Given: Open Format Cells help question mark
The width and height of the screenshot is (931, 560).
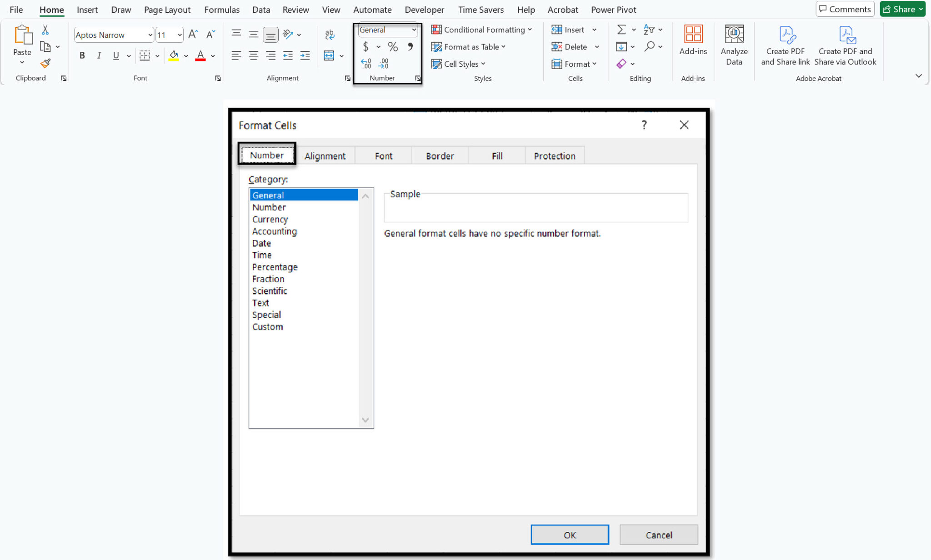Looking at the screenshot, I should click(x=644, y=125).
